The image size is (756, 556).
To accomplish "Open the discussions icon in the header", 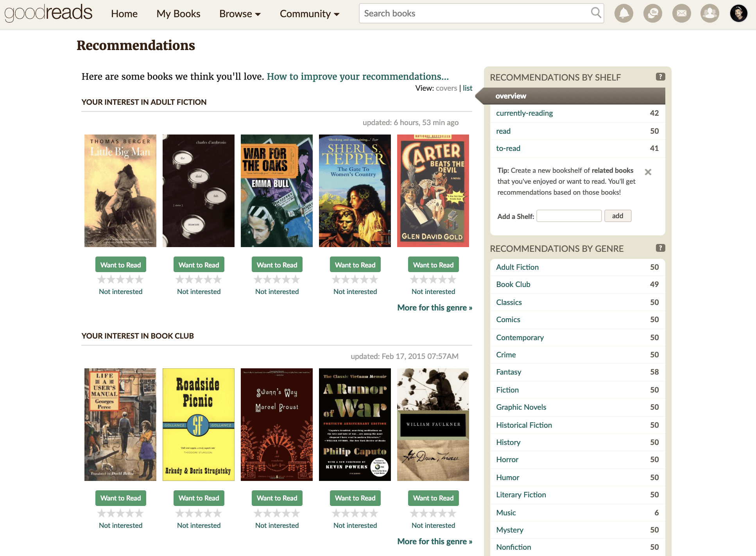I will (x=652, y=13).
